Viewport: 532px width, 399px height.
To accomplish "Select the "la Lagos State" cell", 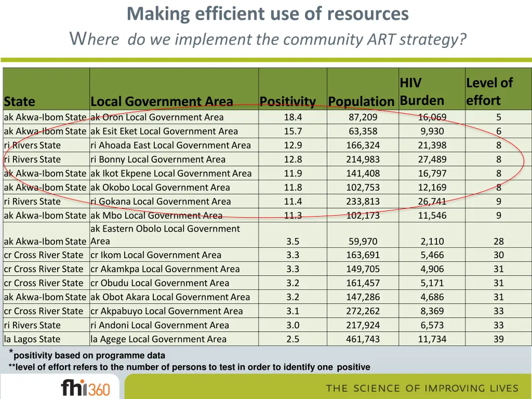I will click(32, 339).
